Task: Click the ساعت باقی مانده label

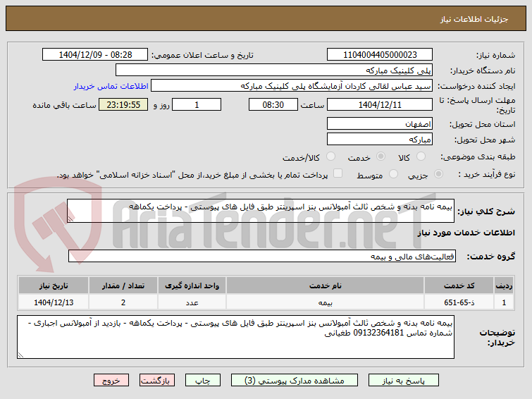Action: [64, 105]
